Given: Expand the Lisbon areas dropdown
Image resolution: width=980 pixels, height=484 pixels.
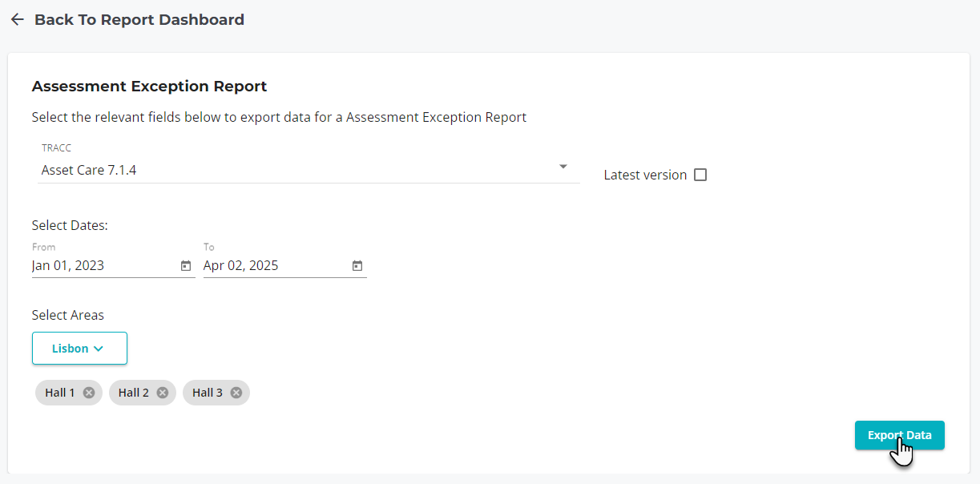Looking at the screenshot, I should coord(79,349).
